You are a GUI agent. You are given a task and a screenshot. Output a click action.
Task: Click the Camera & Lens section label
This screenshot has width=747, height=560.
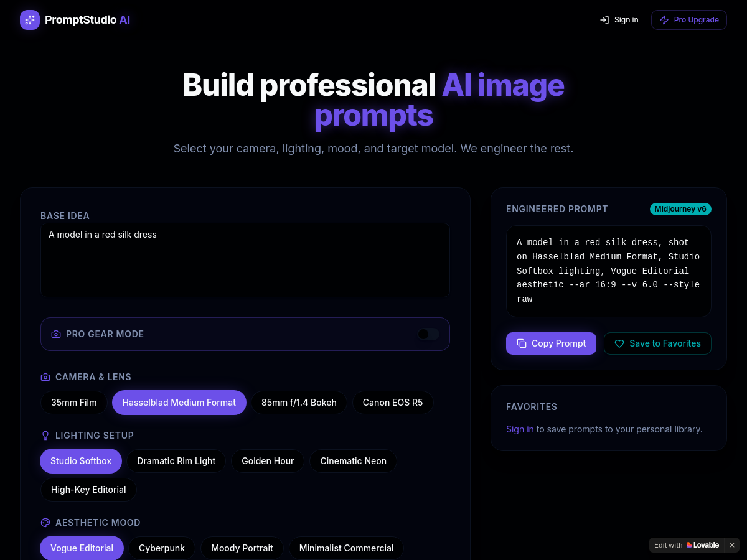(x=93, y=377)
